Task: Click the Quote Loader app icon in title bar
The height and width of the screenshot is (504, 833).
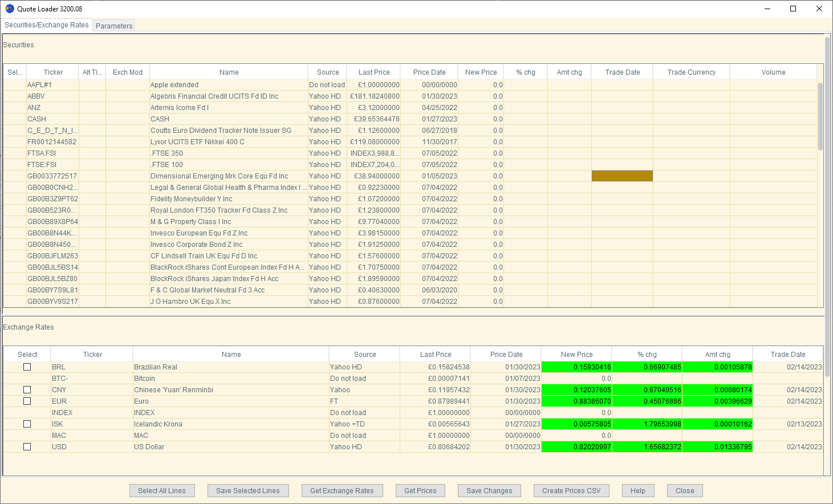Action: pyautogui.click(x=10, y=9)
